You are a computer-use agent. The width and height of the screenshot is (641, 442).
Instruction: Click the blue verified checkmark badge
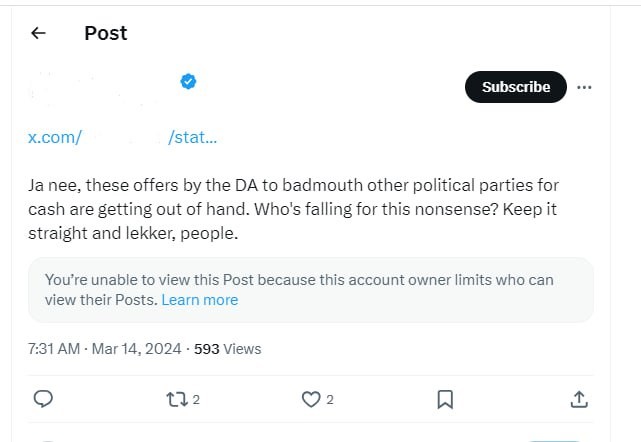(187, 82)
